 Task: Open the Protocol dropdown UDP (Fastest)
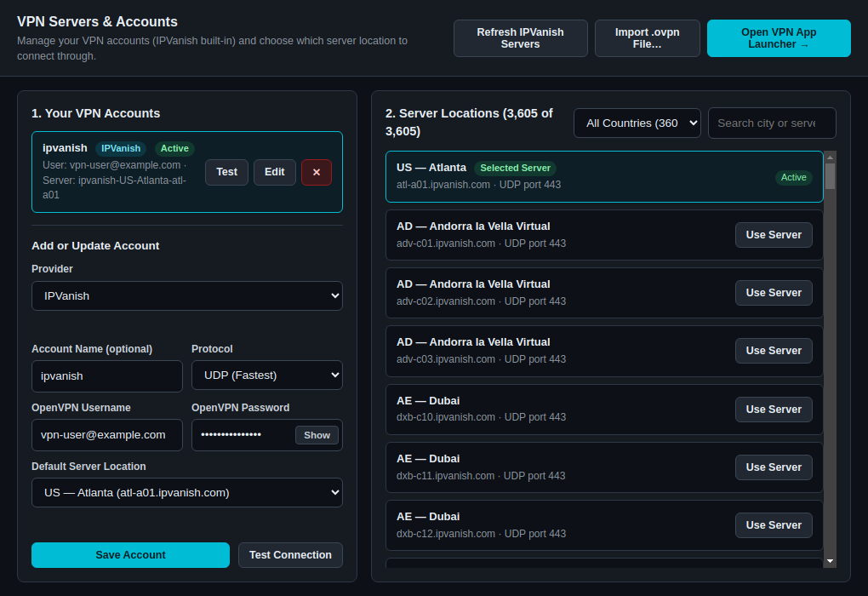pos(267,375)
